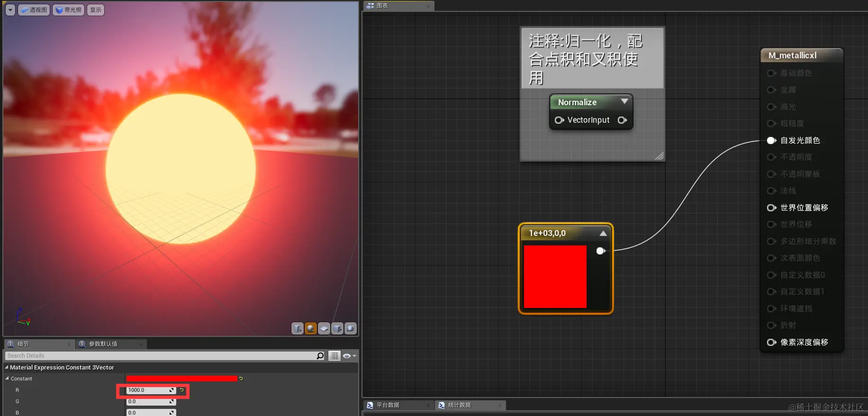868x416 pixels.
Task: Select the M_metallicxl material node header
Action: pyautogui.click(x=802, y=55)
